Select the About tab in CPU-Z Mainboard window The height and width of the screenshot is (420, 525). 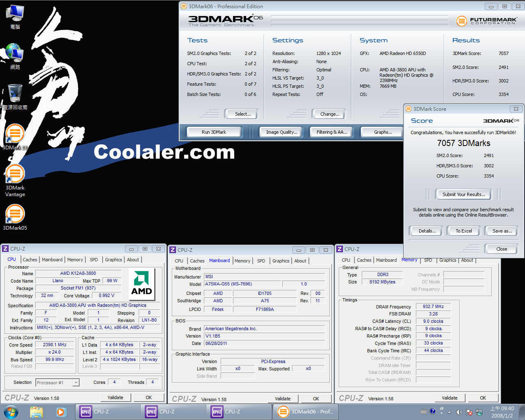[x=300, y=261]
